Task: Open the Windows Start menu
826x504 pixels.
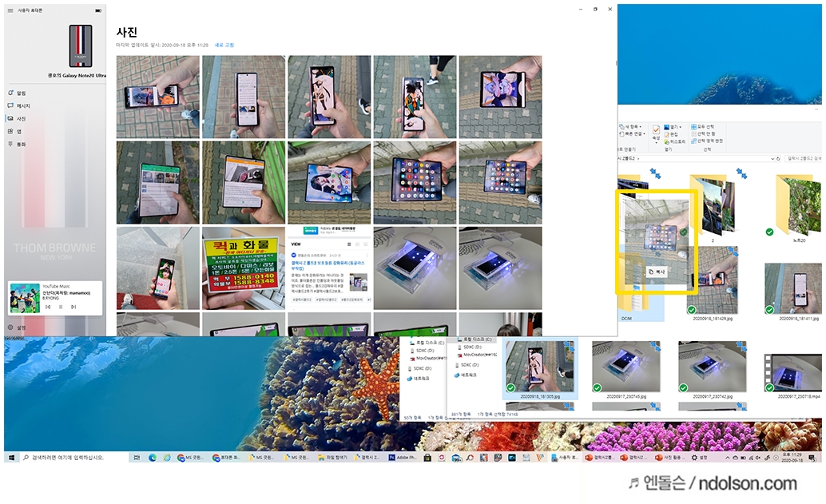Action: (x=11, y=458)
